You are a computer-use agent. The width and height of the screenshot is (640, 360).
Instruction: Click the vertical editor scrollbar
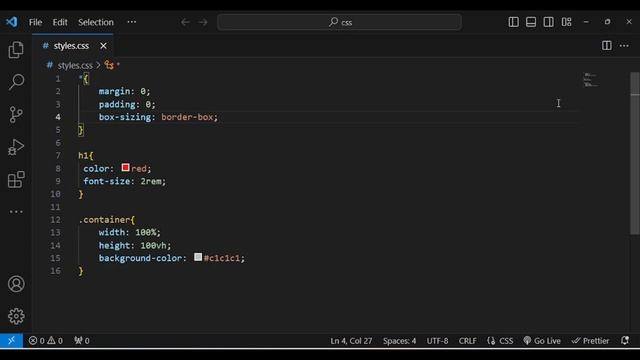635,153
